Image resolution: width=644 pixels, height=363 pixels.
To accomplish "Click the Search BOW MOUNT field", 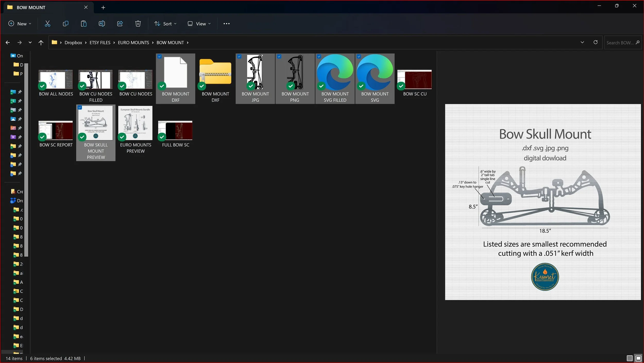I will point(620,43).
